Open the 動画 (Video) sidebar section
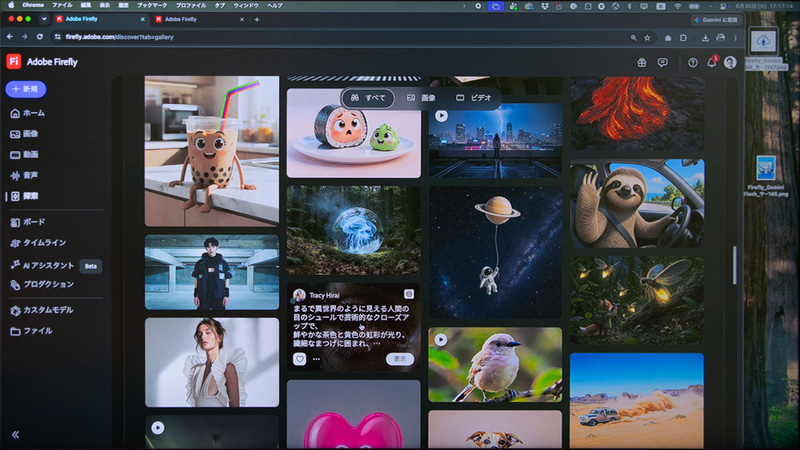 coord(24,155)
